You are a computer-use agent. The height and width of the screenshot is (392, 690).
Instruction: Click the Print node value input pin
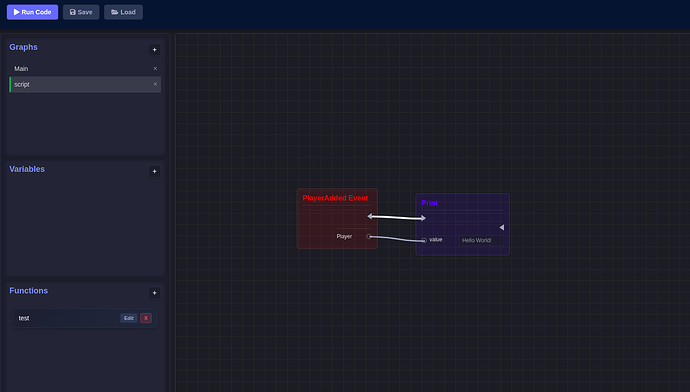424,240
